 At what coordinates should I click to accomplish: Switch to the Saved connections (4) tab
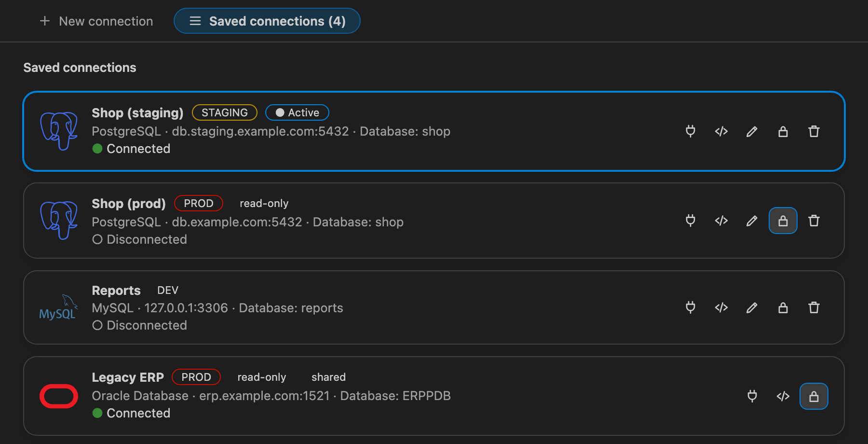coord(267,21)
